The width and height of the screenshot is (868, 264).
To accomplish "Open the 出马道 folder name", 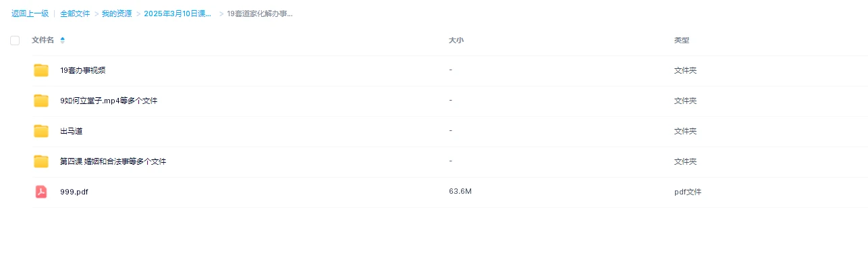I will click(71, 131).
